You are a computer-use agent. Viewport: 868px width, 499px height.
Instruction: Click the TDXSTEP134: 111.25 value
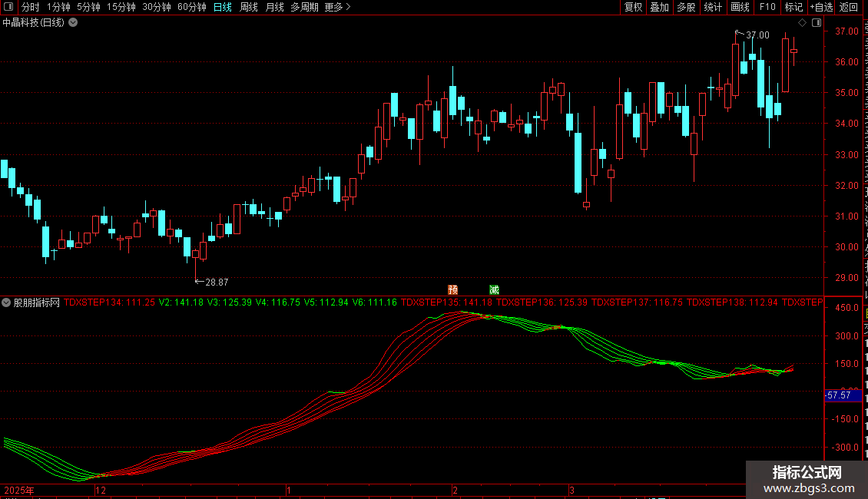[x=110, y=302]
